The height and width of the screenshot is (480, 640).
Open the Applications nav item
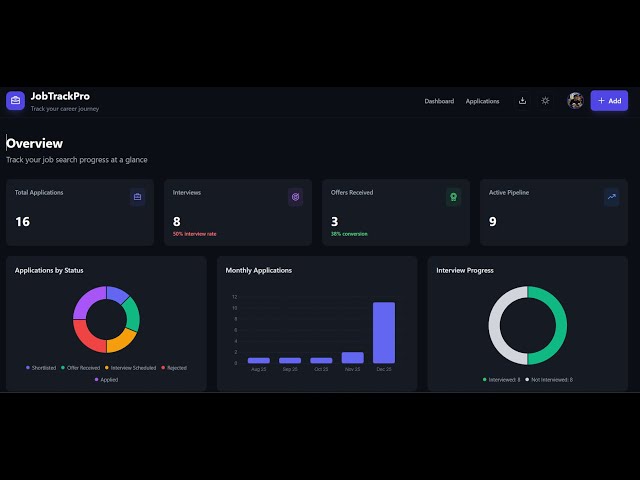point(482,101)
